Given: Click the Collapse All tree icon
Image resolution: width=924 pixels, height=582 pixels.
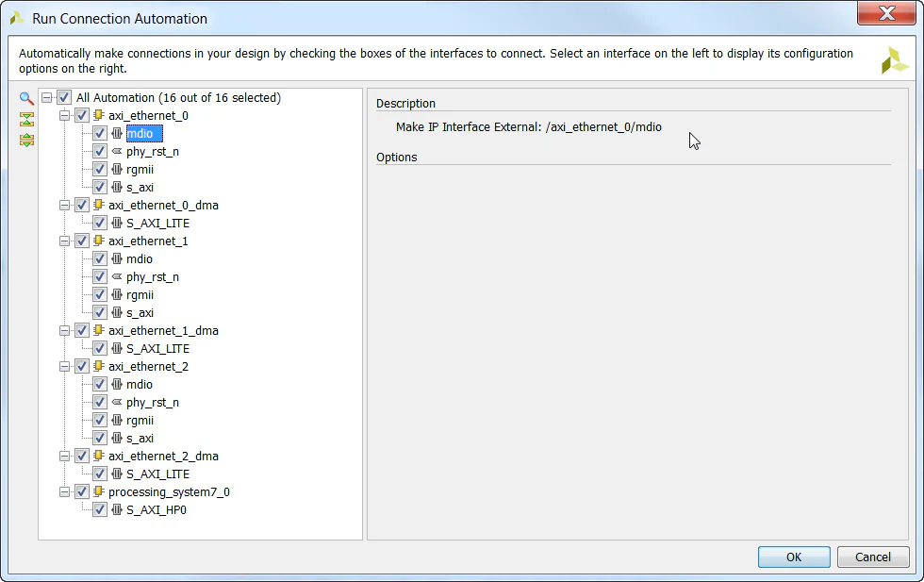Looking at the screenshot, I should 26,120.
